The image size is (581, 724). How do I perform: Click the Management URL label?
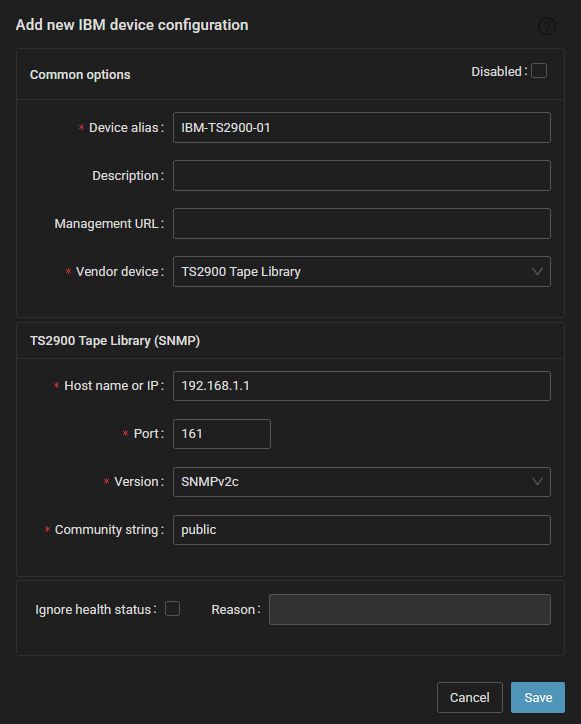(107, 223)
